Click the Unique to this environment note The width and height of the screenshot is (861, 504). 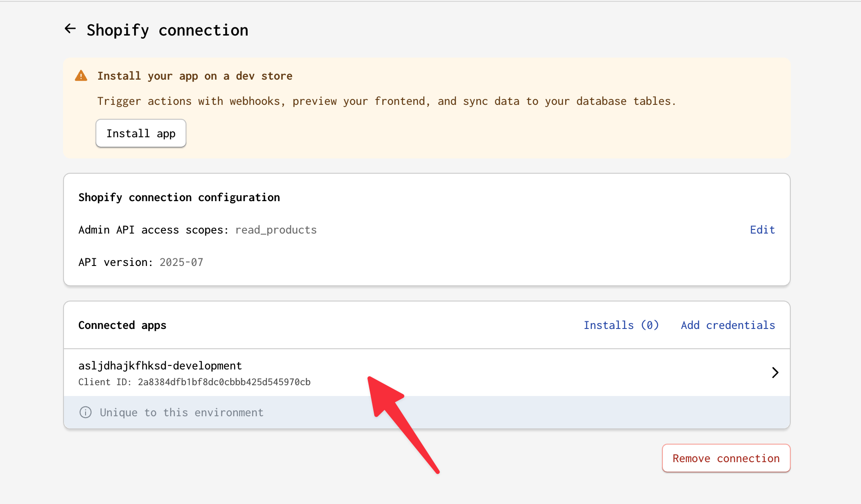coord(181,413)
